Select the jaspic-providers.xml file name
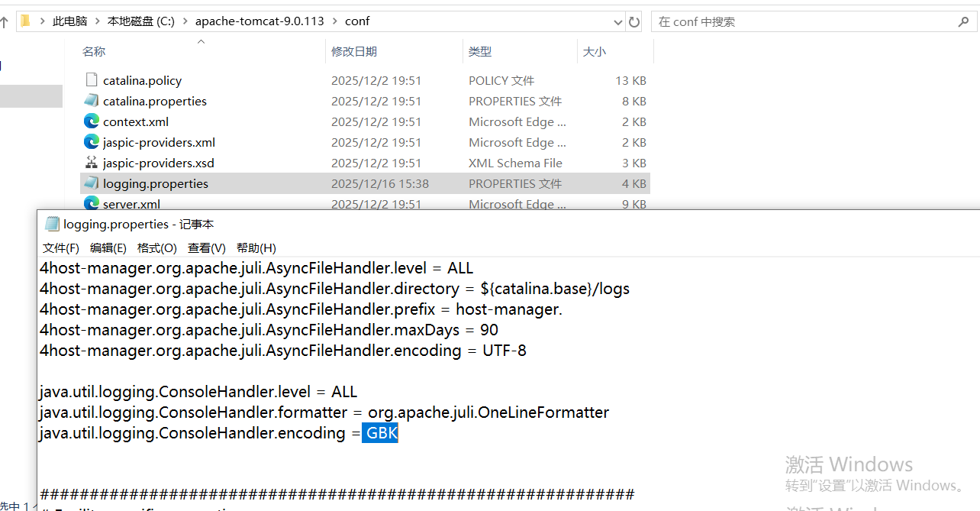This screenshot has width=980, height=511. (159, 142)
